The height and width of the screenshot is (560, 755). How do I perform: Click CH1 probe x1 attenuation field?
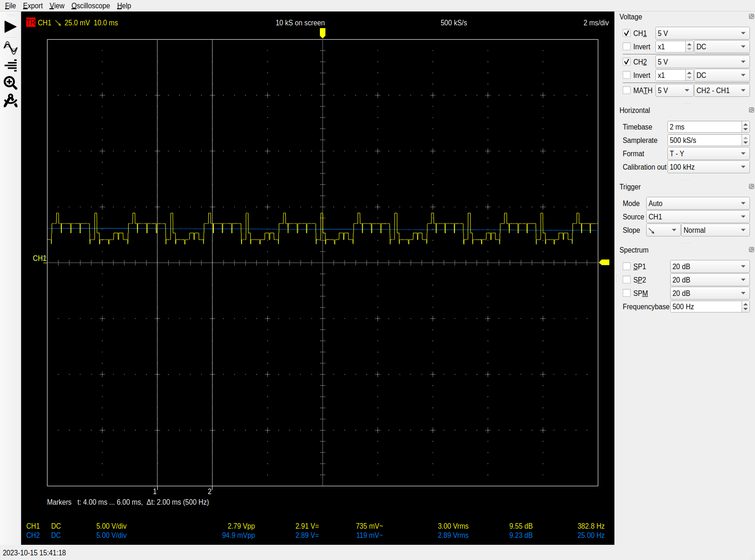pyautogui.click(x=671, y=47)
